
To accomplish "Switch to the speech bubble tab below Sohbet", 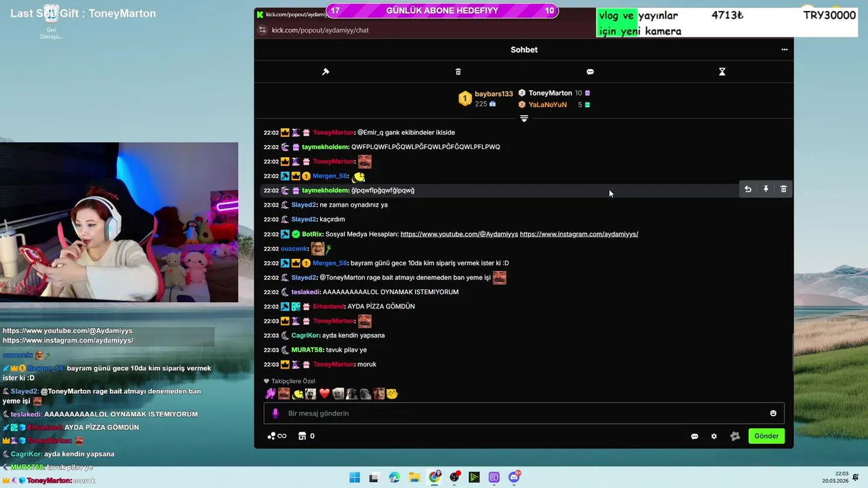I will [x=590, y=72].
